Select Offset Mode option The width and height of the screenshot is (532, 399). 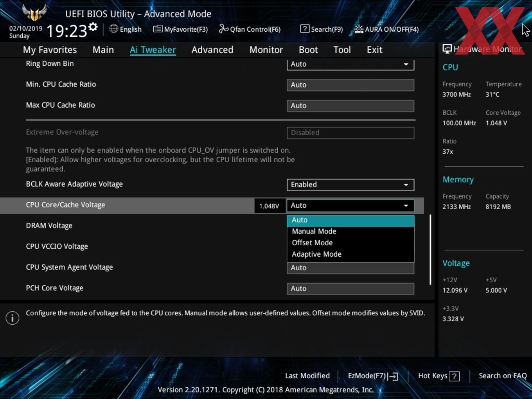pos(350,243)
